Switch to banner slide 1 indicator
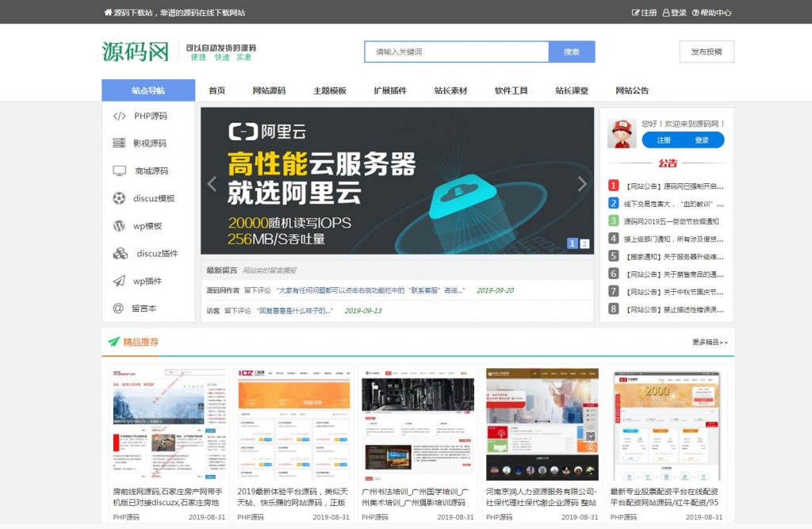The height and width of the screenshot is (529, 812). [x=573, y=243]
